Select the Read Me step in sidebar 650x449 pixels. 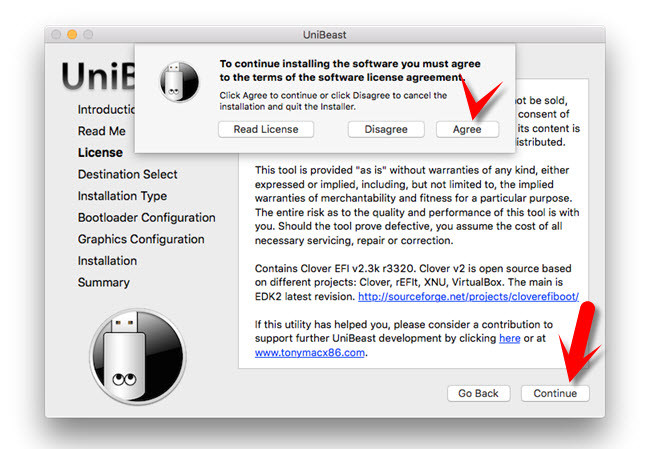click(x=102, y=131)
